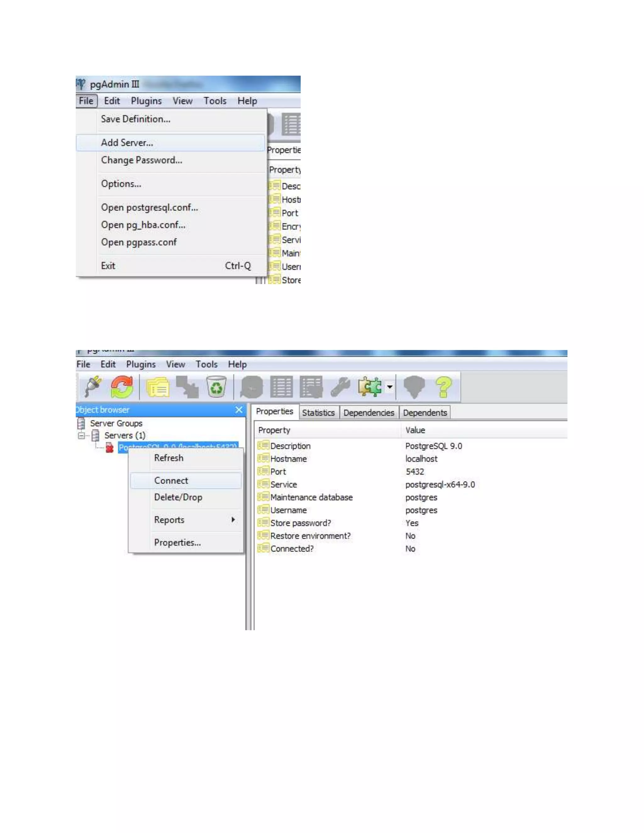
Task: Select Delete/Drop from context menu
Action: tap(178, 497)
